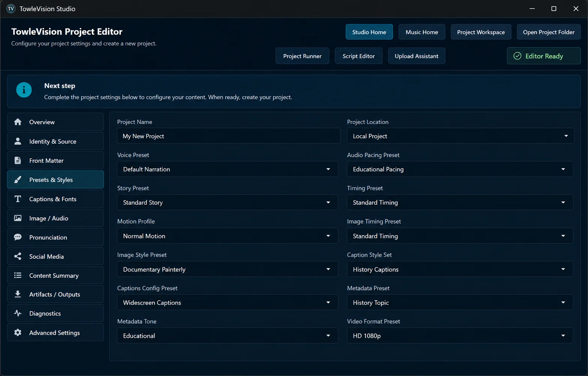Click the Project Name text field
The image size is (588, 376).
coord(229,136)
